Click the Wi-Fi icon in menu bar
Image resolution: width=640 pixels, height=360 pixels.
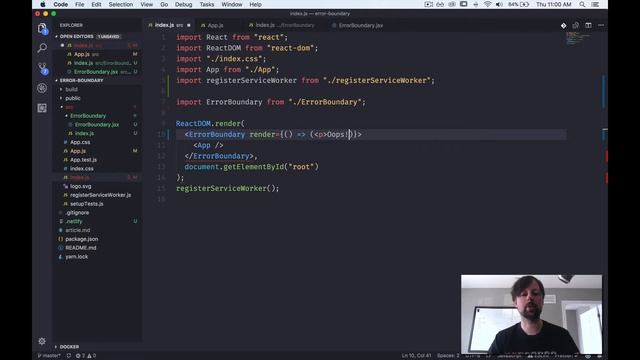pos(487,4)
